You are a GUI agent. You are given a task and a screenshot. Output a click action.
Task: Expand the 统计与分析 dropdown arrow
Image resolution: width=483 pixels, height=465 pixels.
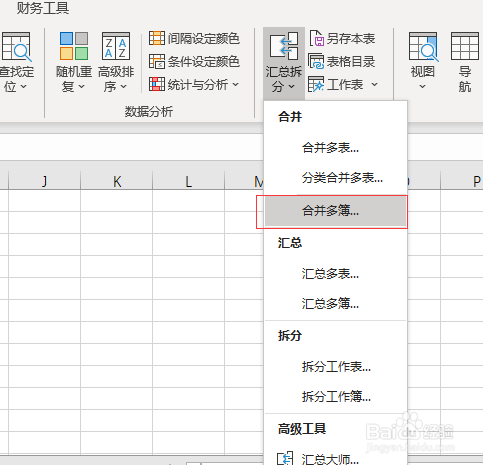click(x=236, y=84)
